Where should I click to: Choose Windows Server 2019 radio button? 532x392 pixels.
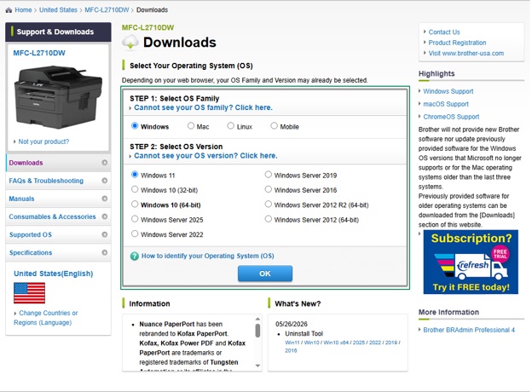[269, 175]
